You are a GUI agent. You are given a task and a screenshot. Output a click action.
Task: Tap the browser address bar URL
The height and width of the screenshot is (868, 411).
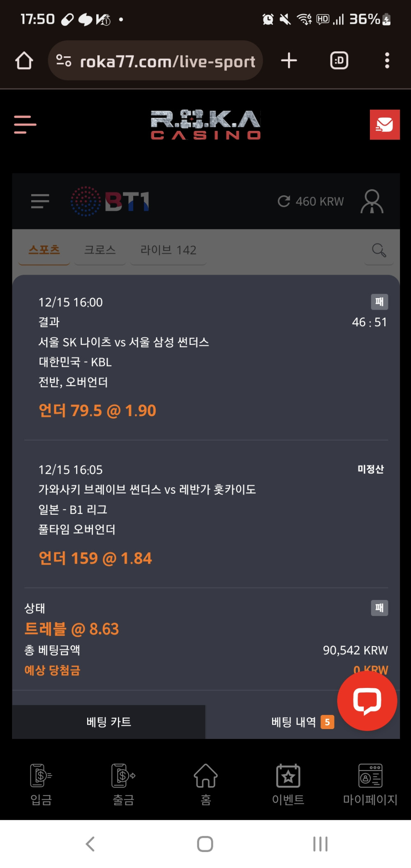pos(167,61)
